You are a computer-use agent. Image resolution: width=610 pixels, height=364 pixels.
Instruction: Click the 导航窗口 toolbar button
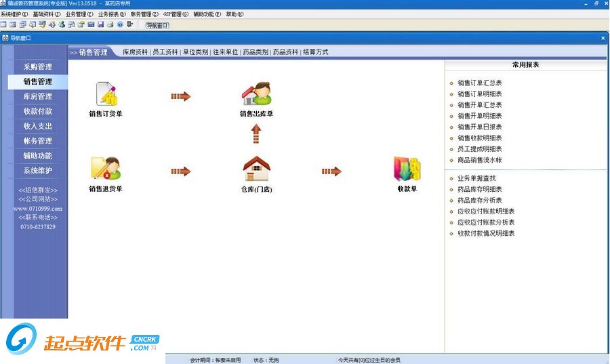pyautogui.click(x=157, y=25)
